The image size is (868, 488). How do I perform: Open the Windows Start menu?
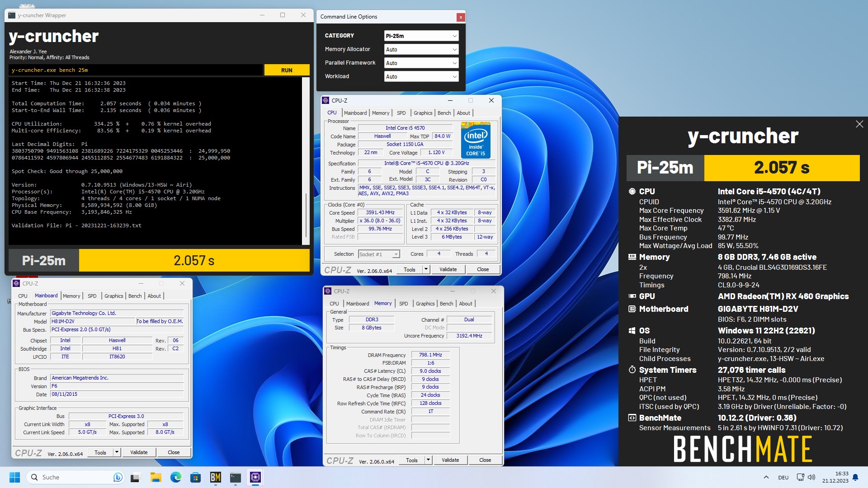14,477
